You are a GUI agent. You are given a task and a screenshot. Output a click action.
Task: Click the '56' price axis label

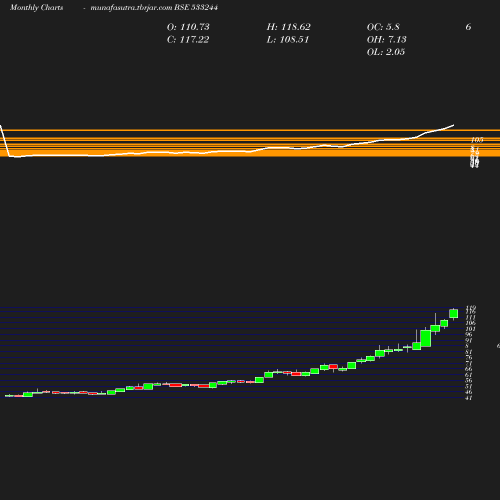tap(469, 380)
